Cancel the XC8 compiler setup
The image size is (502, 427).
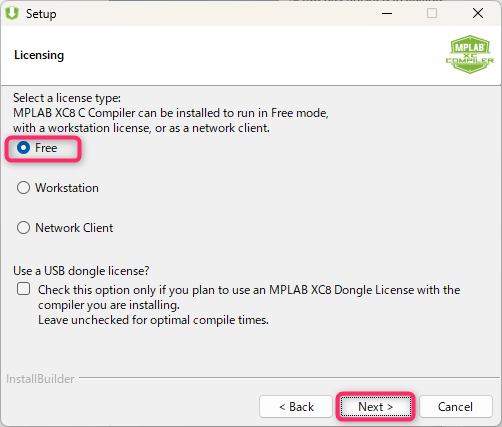coord(456,407)
